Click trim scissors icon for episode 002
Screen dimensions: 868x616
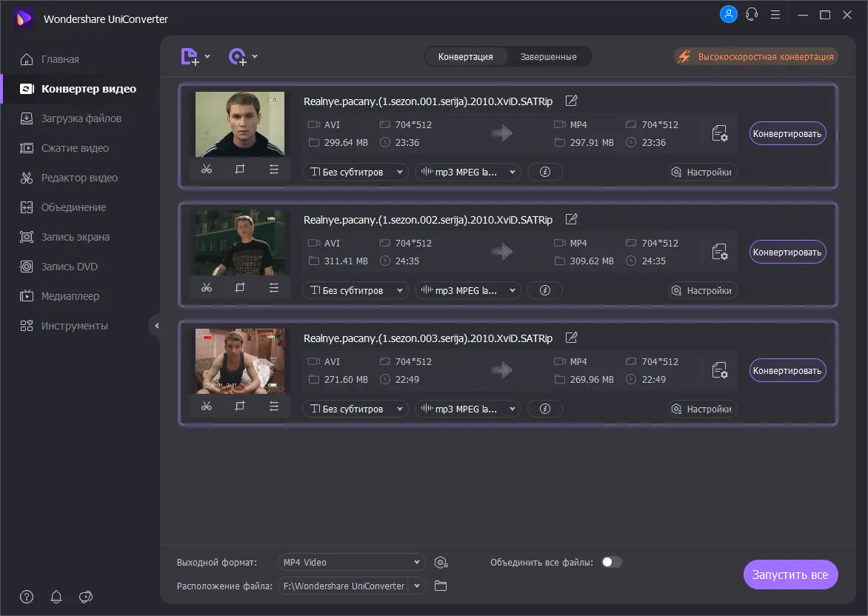207,288
